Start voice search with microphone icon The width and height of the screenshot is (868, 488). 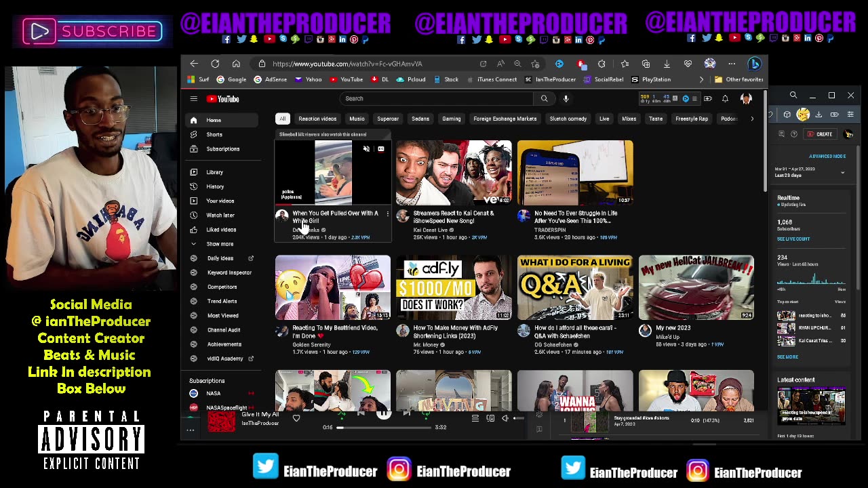566,99
